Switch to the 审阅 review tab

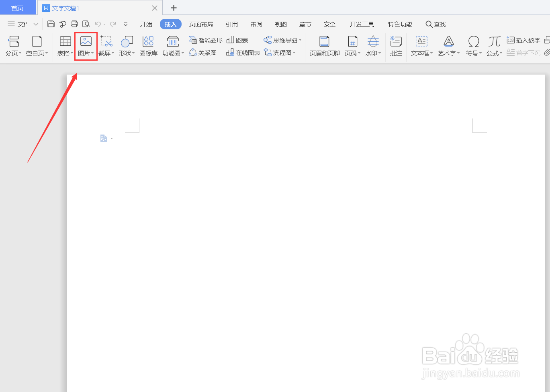(x=256, y=24)
